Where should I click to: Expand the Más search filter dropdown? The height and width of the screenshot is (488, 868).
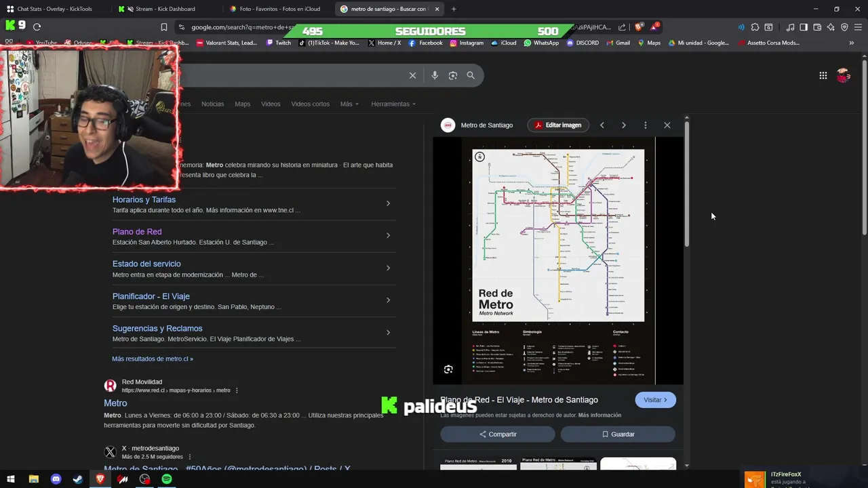point(349,104)
